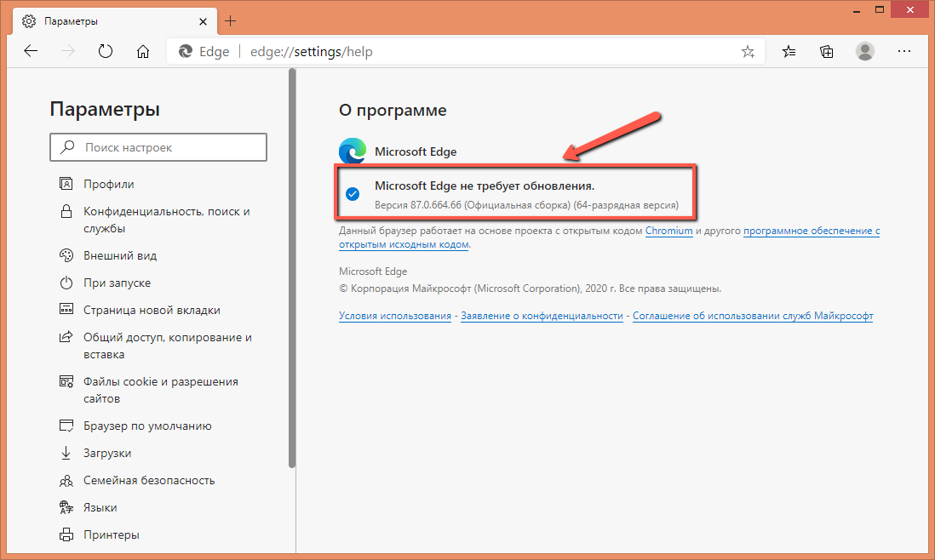Click the sidebar vertical scrollbar
Screen dimensions: 935x560
pyautogui.click(x=292, y=268)
